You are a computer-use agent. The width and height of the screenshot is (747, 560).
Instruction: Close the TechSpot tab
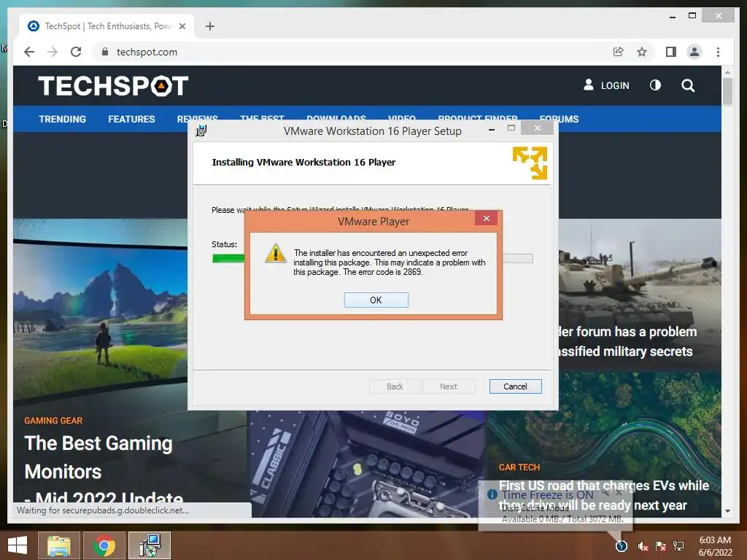tap(182, 26)
